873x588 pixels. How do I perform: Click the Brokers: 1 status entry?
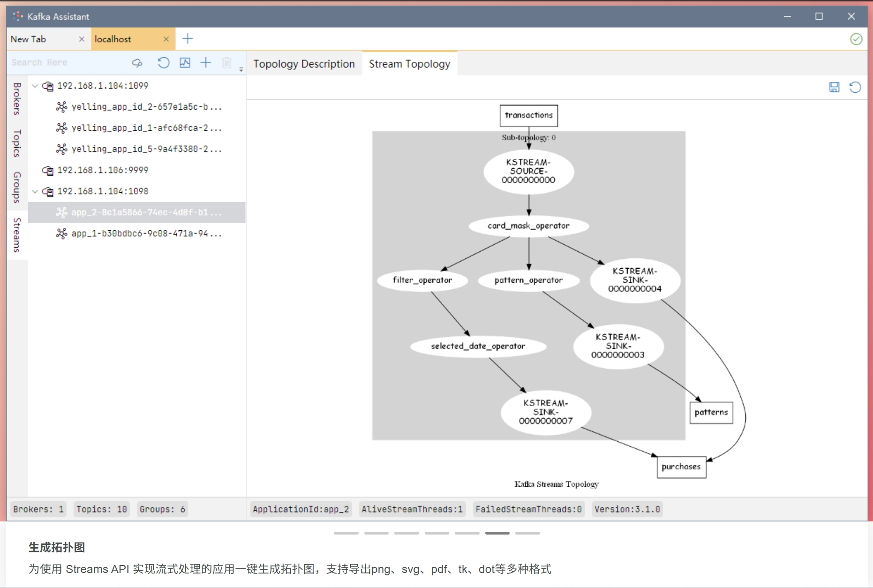tap(38, 509)
